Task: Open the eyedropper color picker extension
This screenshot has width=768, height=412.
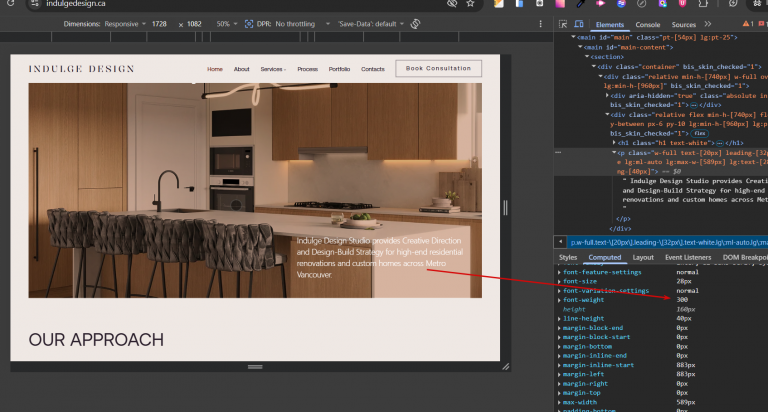Action: click(581, 3)
